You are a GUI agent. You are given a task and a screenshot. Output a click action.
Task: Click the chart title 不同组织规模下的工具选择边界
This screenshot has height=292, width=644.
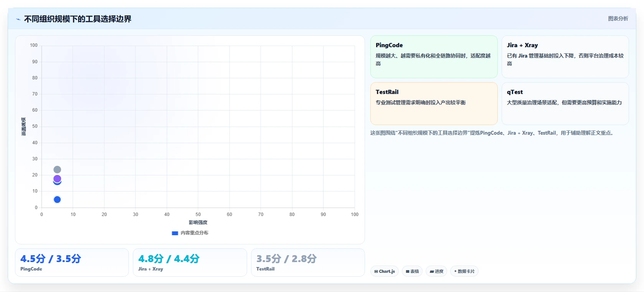click(78, 19)
